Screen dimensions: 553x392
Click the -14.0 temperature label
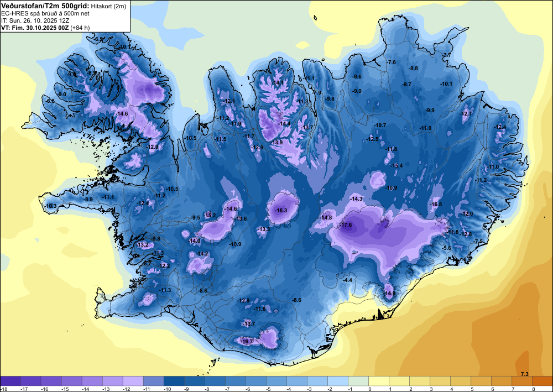(194, 241)
